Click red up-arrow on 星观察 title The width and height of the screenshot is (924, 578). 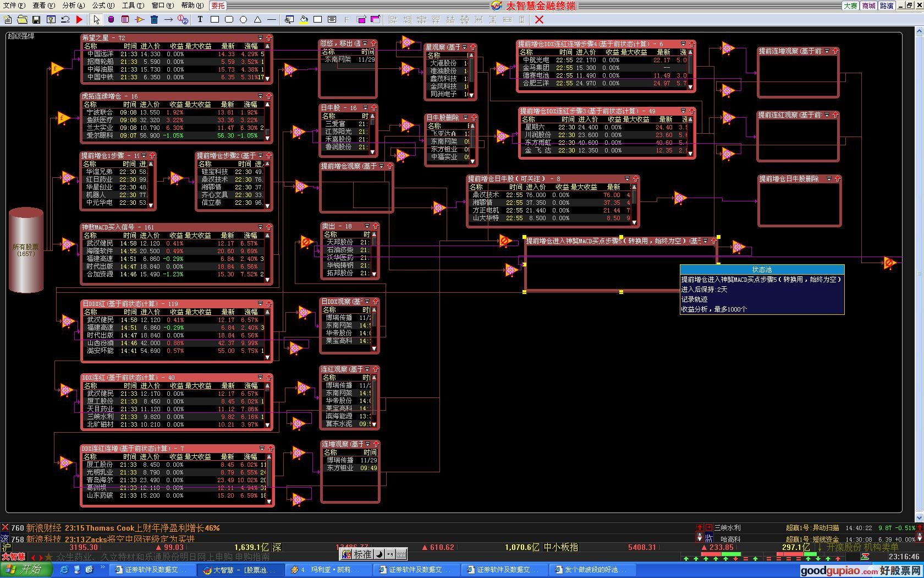(472, 47)
